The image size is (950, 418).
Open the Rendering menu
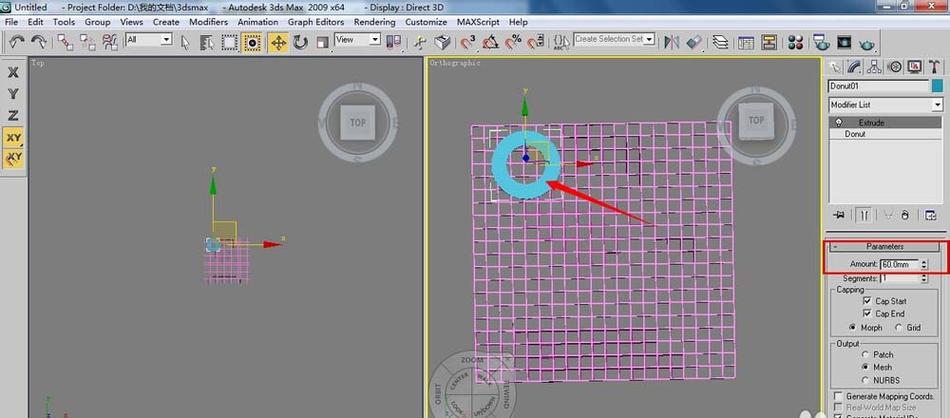coord(374,22)
